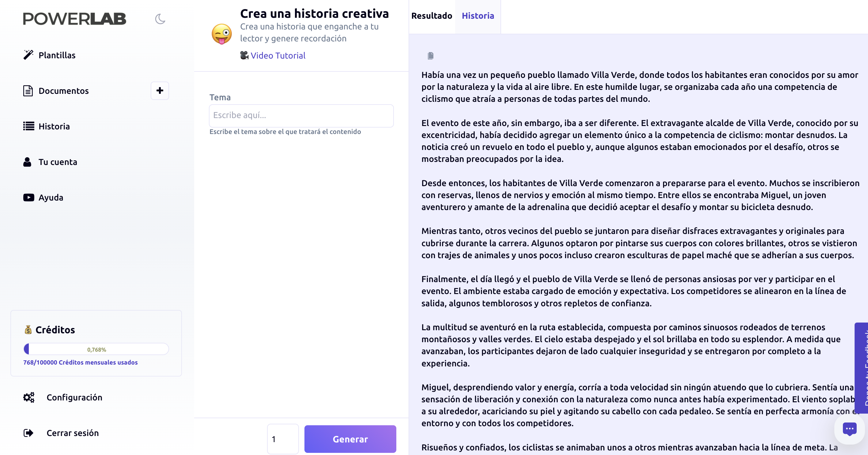This screenshot has height=455, width=868.
Task: Add a new document with plus button
Action: (160, 90)
